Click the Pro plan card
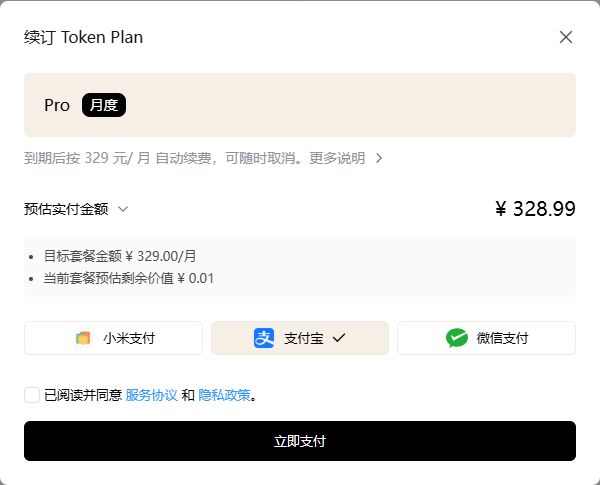Screen dimensions: 600x485 tap(300, 105)
